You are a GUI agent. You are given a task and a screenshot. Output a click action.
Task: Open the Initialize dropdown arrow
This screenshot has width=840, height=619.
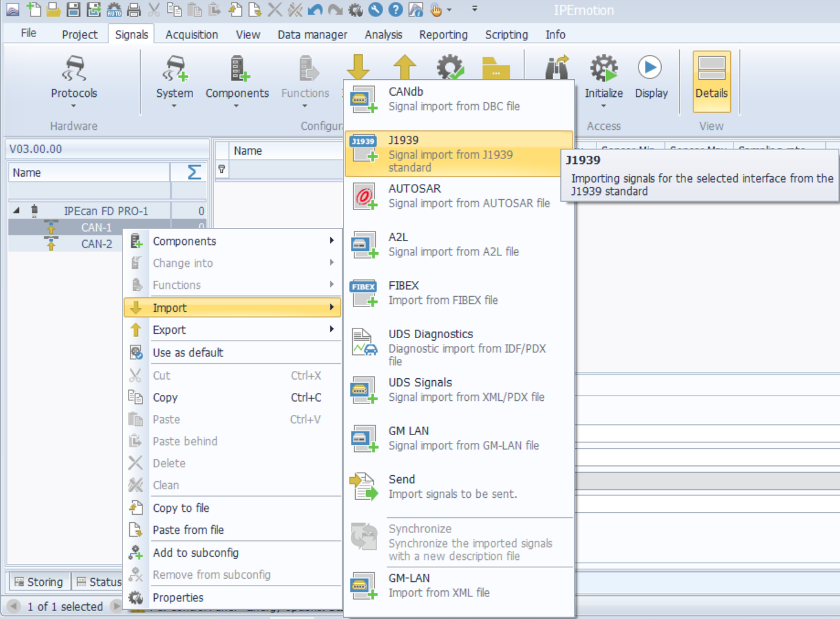point(604,107)
